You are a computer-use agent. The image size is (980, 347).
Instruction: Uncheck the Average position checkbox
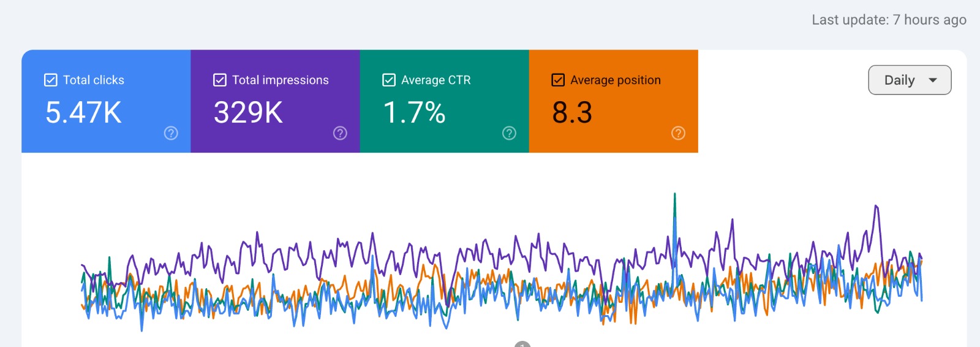[x=558, y=80]
